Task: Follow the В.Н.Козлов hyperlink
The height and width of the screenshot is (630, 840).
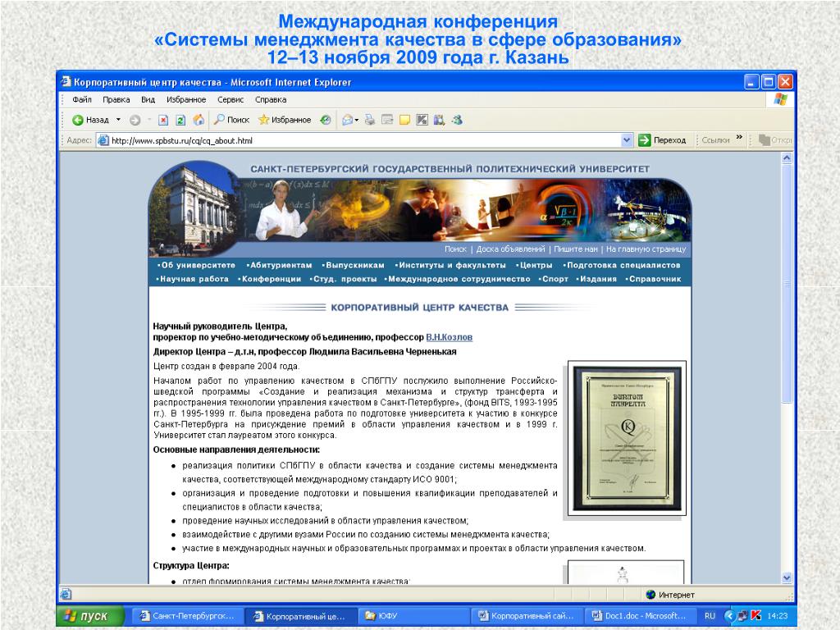Action: 449,337
